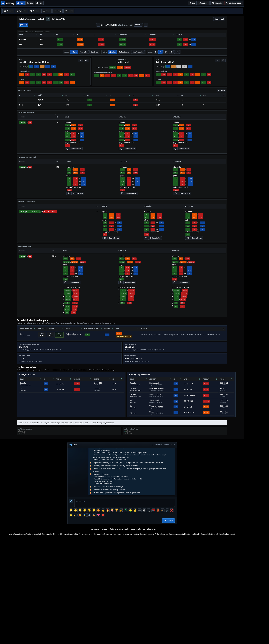Expand Zobrazit více under last 20 Zápas
The width and height of the screenshot is (269, 644).
[76, 149]
